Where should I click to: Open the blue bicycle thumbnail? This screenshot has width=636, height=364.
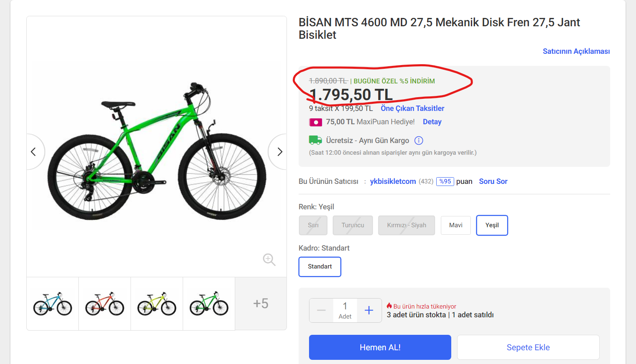53,304
